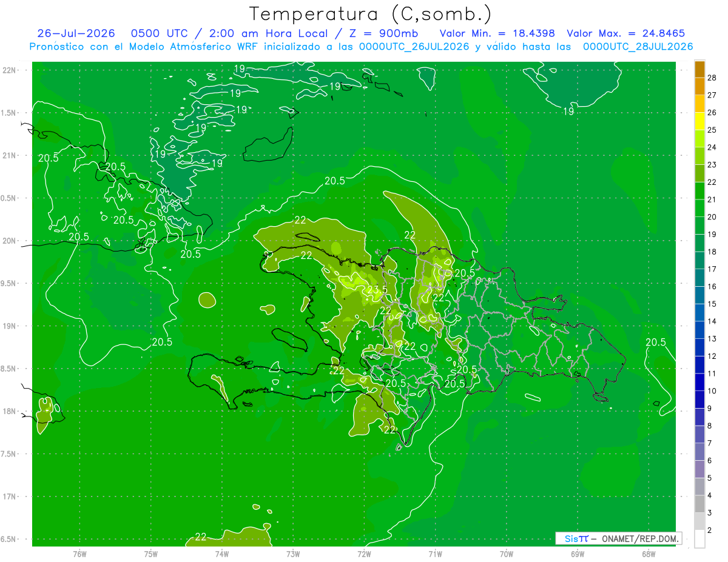Click the 0000UTC_28JUL2026 valid-until text

click(638, 46)
